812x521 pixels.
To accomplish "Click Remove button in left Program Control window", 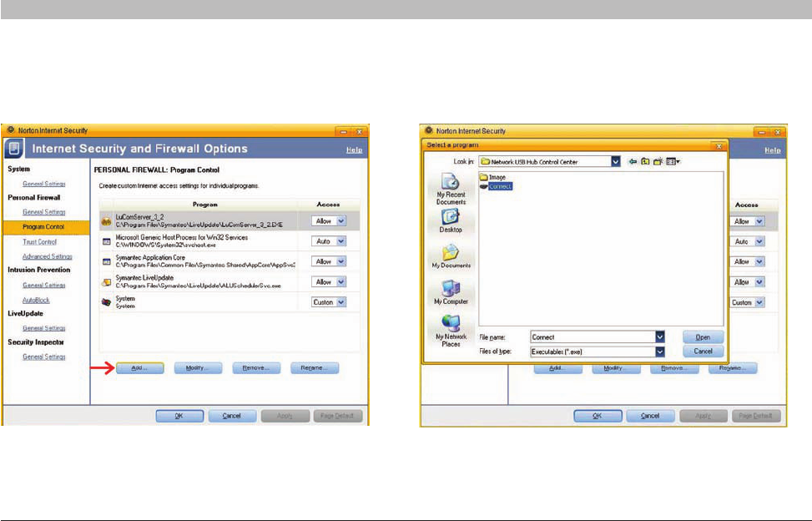I will coord(256,367).
